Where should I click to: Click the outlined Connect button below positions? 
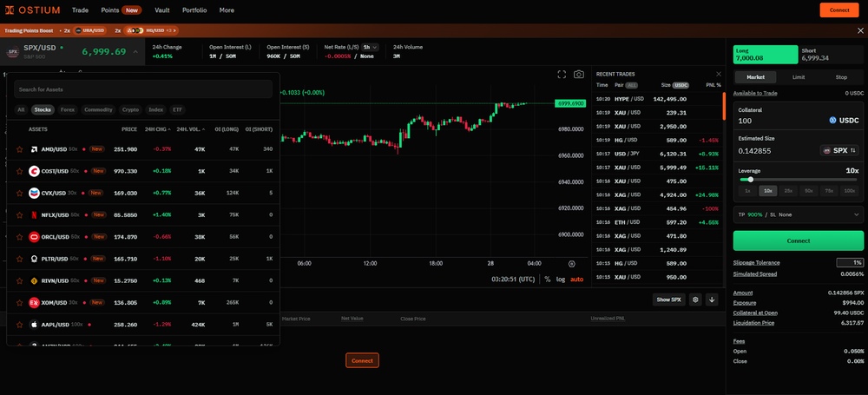[362, 360]
